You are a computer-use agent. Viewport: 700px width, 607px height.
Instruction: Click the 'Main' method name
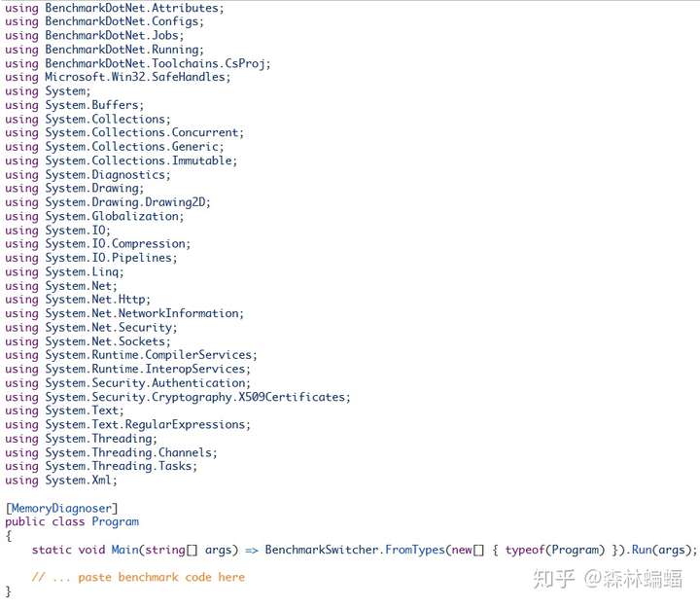[125, 550]
